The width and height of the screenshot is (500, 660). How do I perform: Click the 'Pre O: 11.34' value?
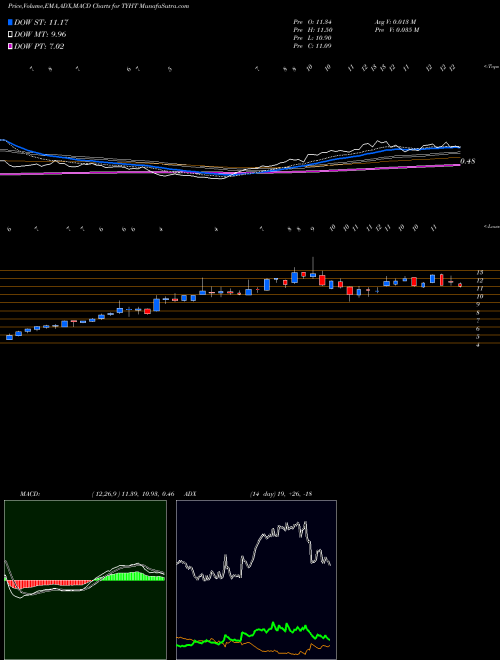click(312, 22)
